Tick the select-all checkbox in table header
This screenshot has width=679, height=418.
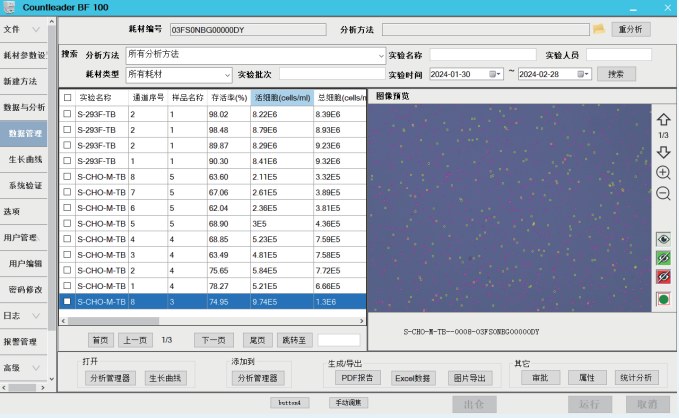pos(67,98)
